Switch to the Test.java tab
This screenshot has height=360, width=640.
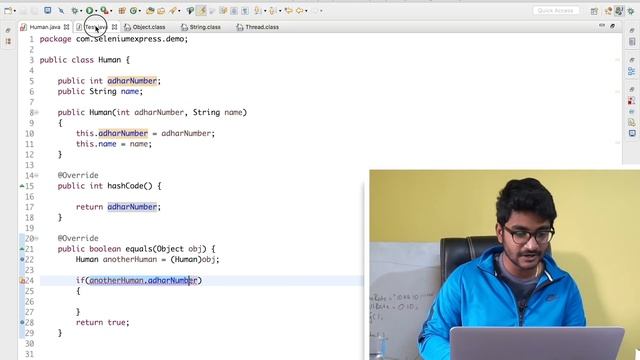(x=96, y=27)
